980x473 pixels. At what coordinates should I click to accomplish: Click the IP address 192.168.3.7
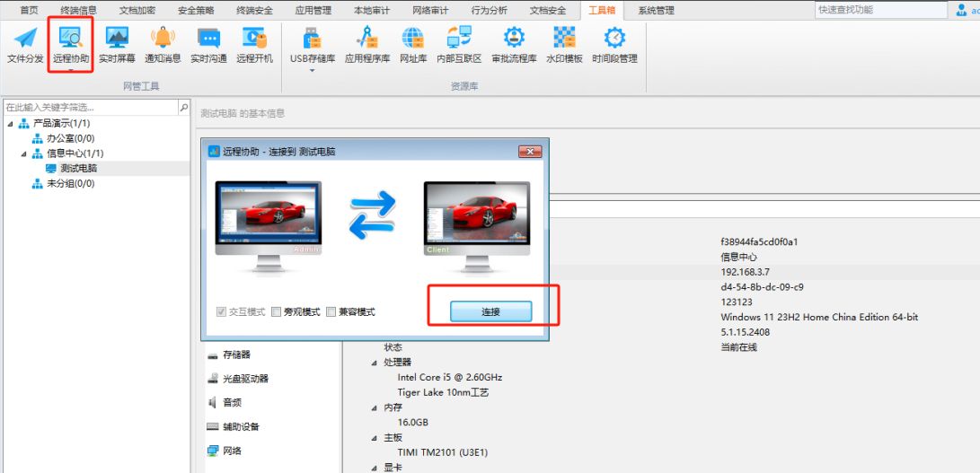tap(745, 272)
